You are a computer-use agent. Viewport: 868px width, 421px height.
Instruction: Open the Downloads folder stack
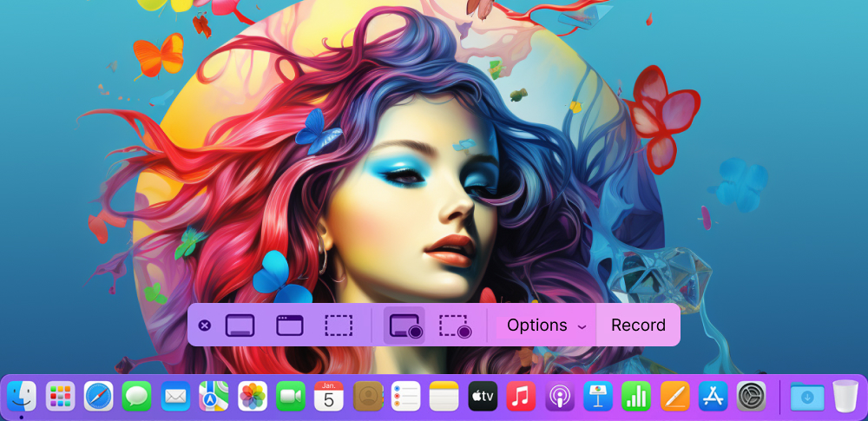(807, 397)
